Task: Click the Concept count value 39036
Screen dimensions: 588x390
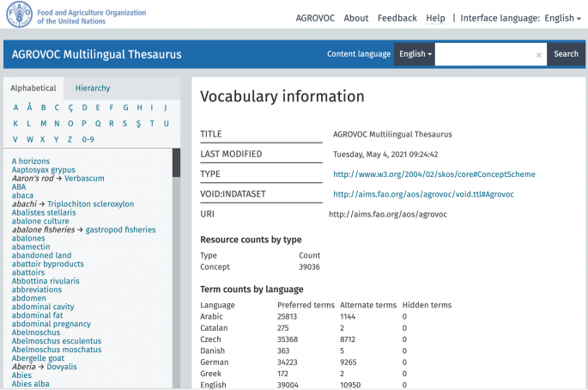Action: [309, 267]
